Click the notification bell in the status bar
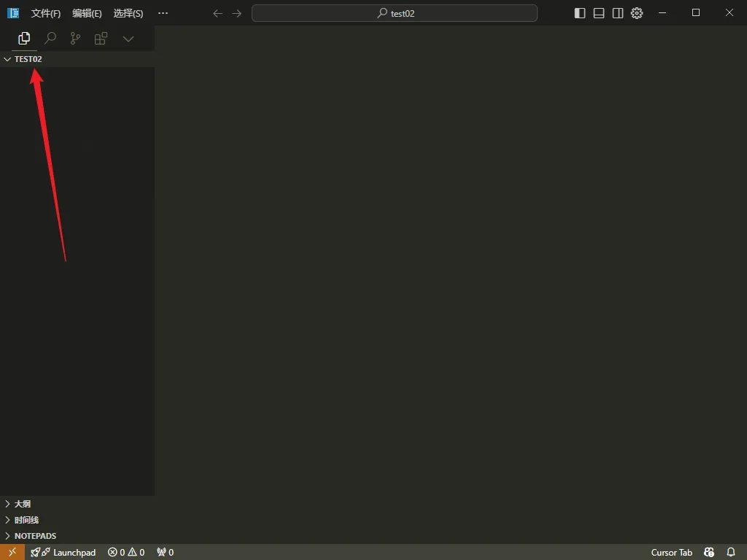Viewport: 747px width, 560px height. tap(731, 552)
